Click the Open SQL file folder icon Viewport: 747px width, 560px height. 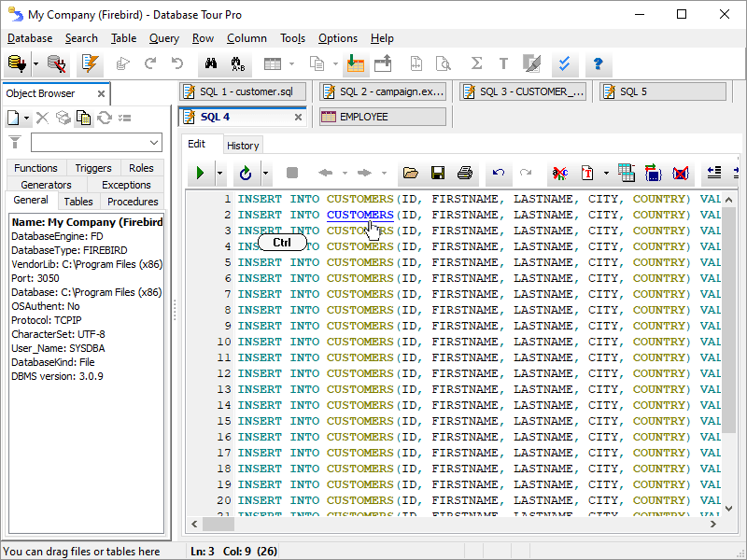[x=410, y=173]
